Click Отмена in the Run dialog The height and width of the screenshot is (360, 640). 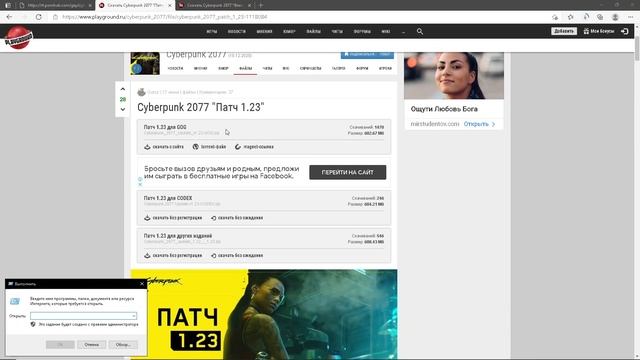91,344
